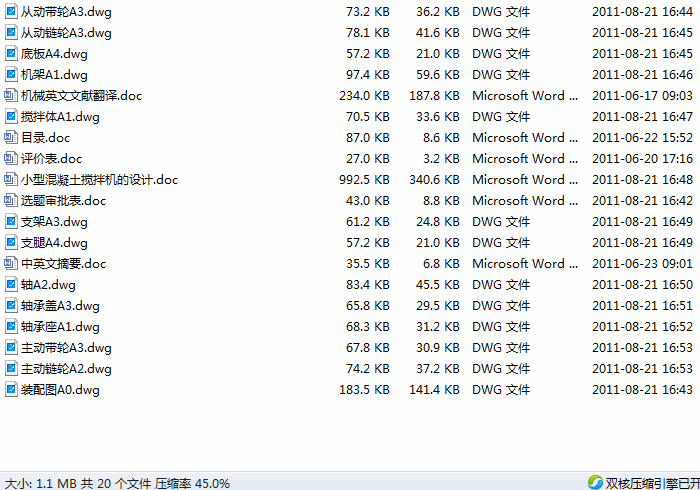Select file name 机架A1.dwg
Image resolution: width=700 pixels, height=490 pixels.
54,75
